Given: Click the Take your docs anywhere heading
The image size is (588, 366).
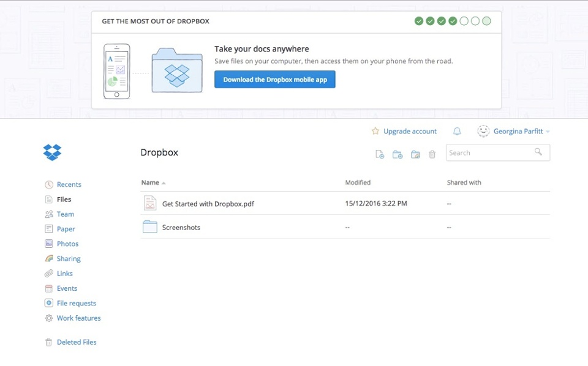Looking at the screenshot, I should point(262,49).
